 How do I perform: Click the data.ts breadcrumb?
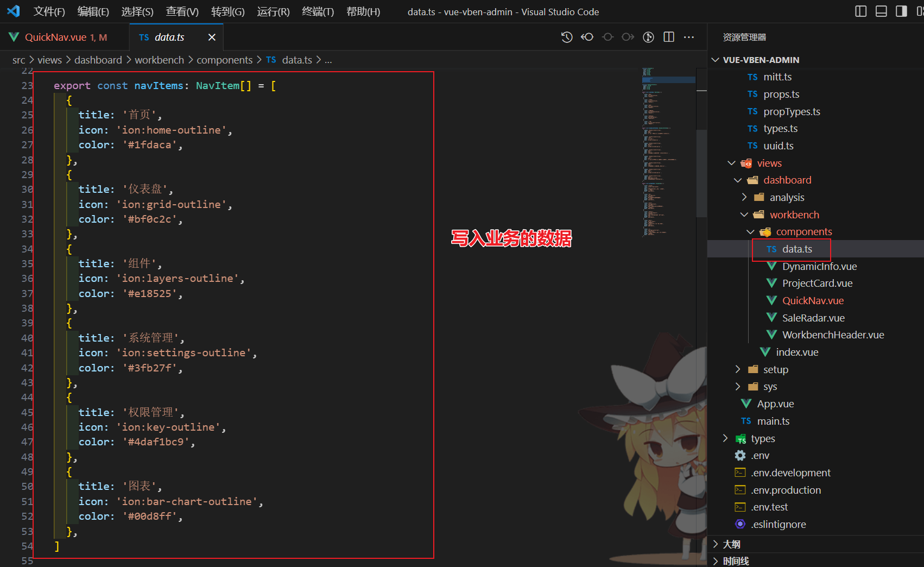tap(296, 60)
